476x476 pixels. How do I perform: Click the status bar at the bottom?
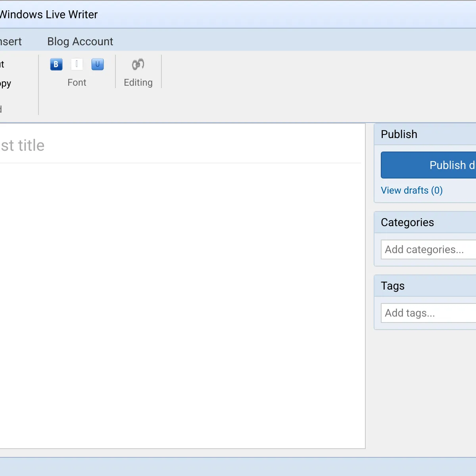pyautogui.click(x=238, y=466)
